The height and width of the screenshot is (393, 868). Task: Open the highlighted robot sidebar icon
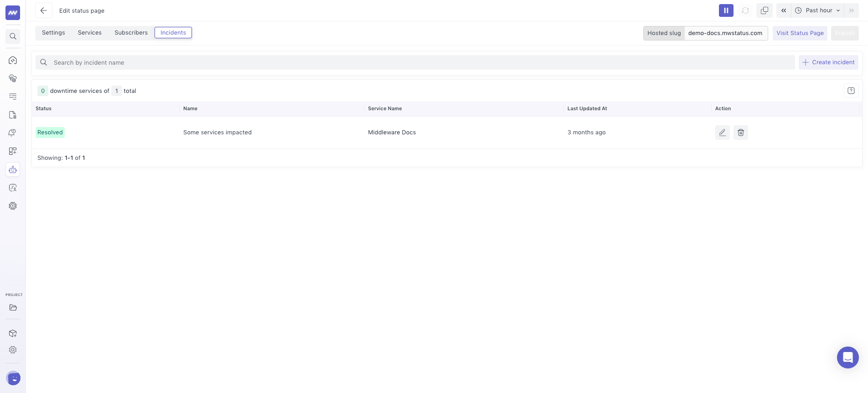click(13, 169)
